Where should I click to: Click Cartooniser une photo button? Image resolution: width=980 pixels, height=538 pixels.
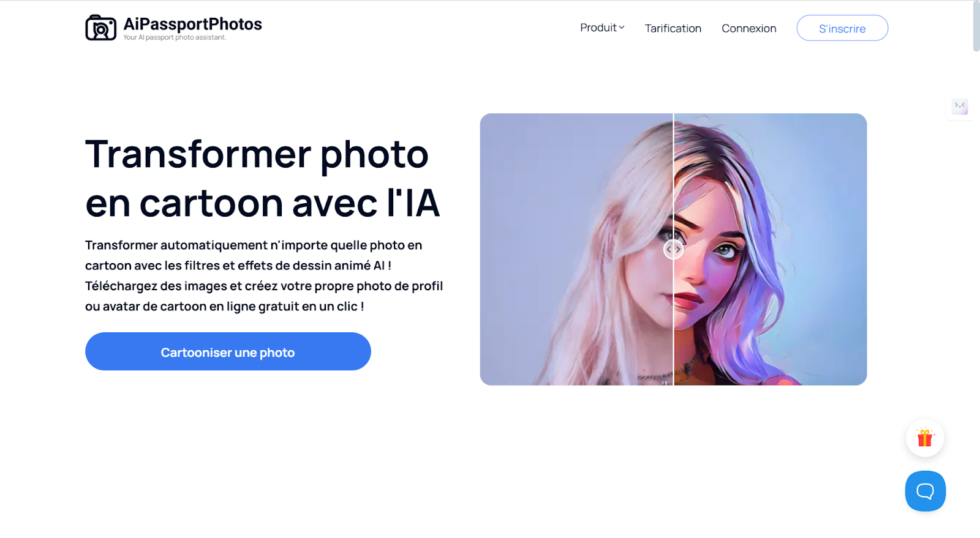pos(228,351)
